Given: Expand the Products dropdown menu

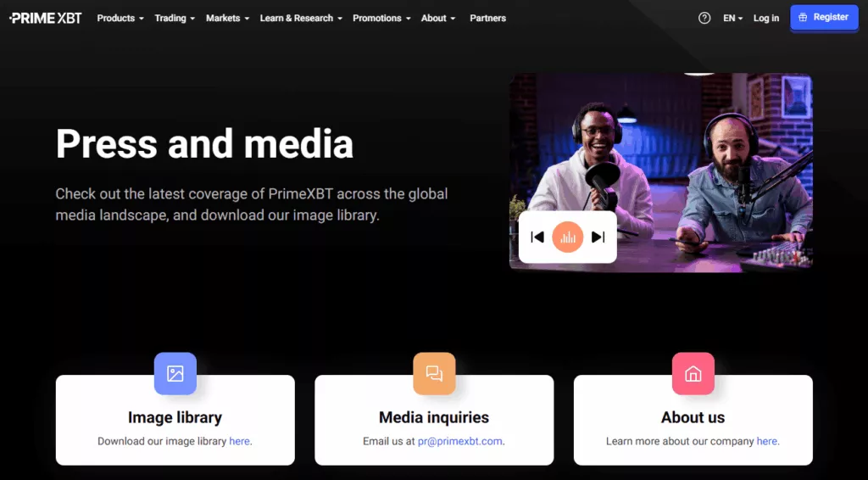Looking at the screenshot, I should [120, 19].
